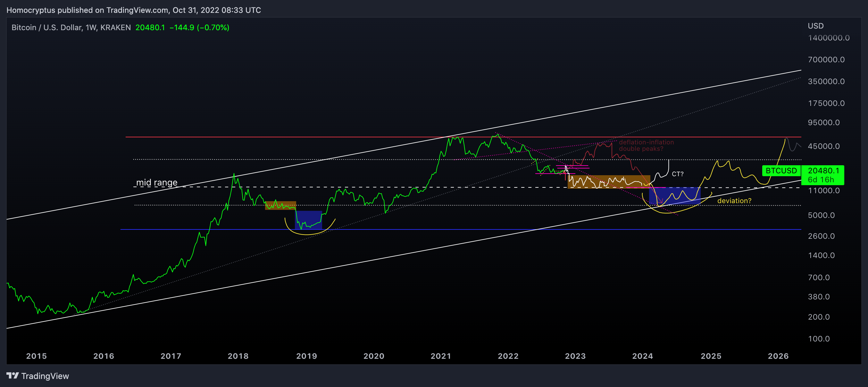Click the TradingView logo icon

(x=13, y=375)
